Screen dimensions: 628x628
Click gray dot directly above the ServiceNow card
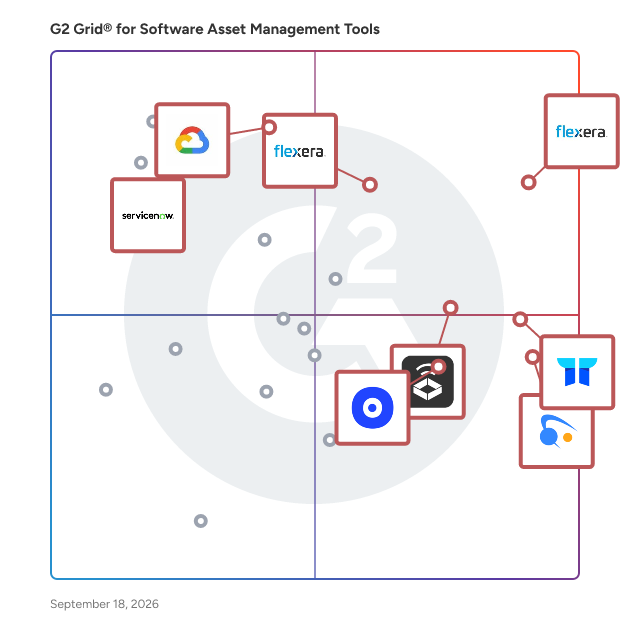[x=141, y=163]
